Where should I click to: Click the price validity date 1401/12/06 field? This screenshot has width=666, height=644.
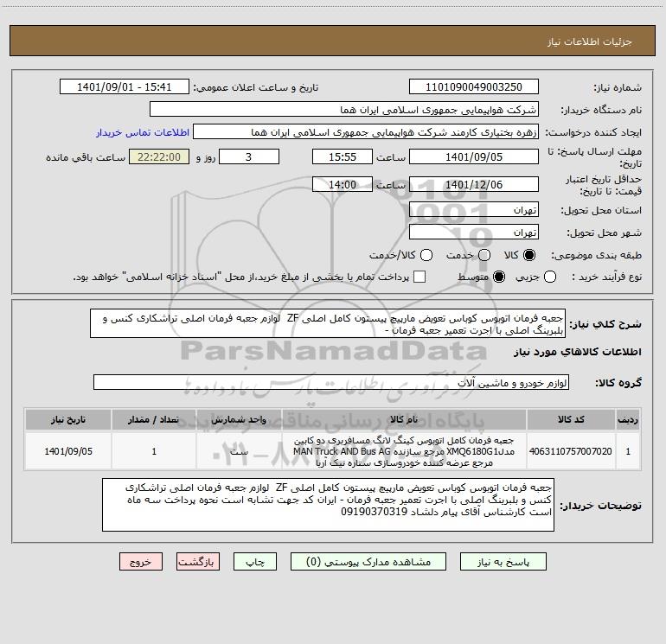tap(474, 184)
